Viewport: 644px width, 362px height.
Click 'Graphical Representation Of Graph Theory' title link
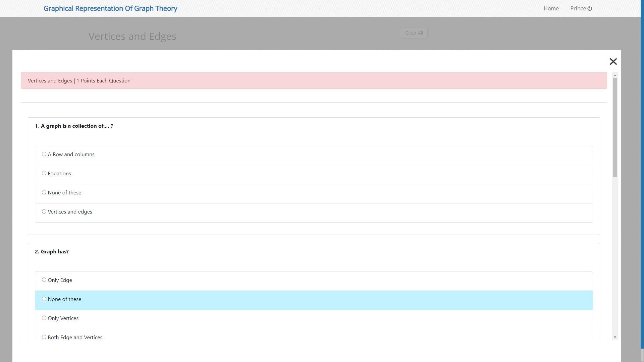tap(110, 8)
